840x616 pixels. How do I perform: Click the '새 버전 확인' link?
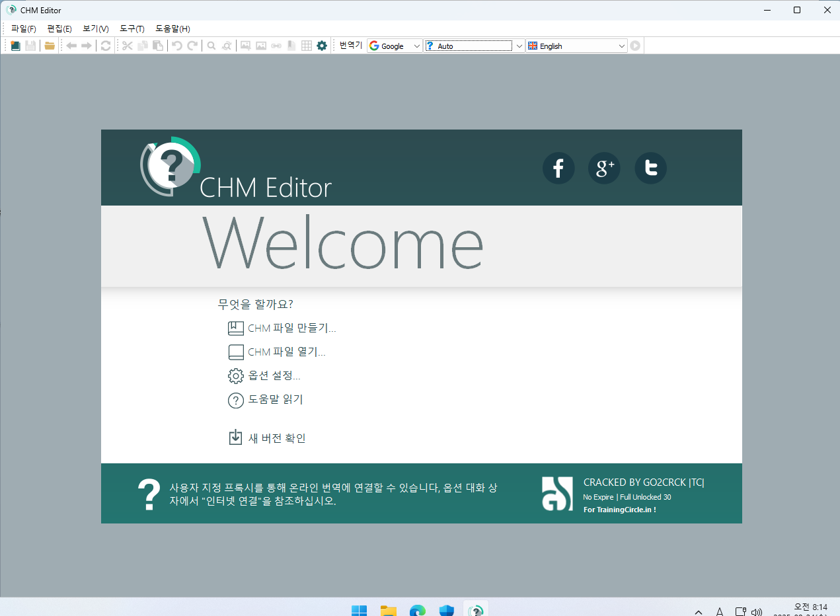coord(277,438)
